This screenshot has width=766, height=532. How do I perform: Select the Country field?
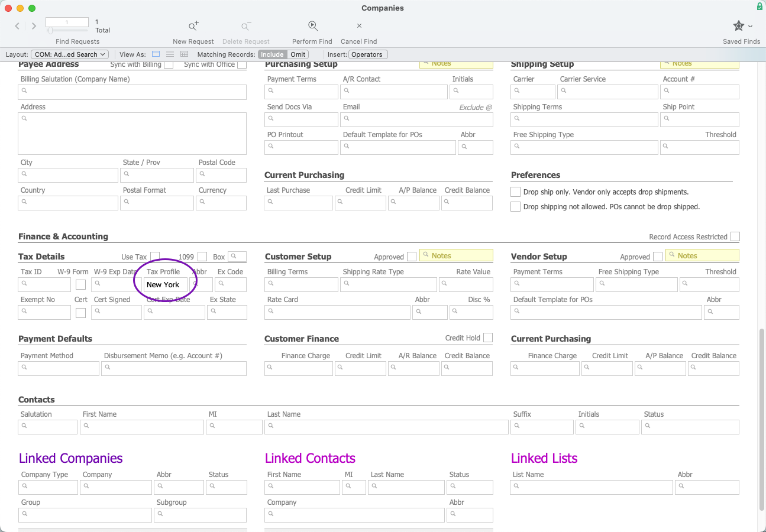68,203
